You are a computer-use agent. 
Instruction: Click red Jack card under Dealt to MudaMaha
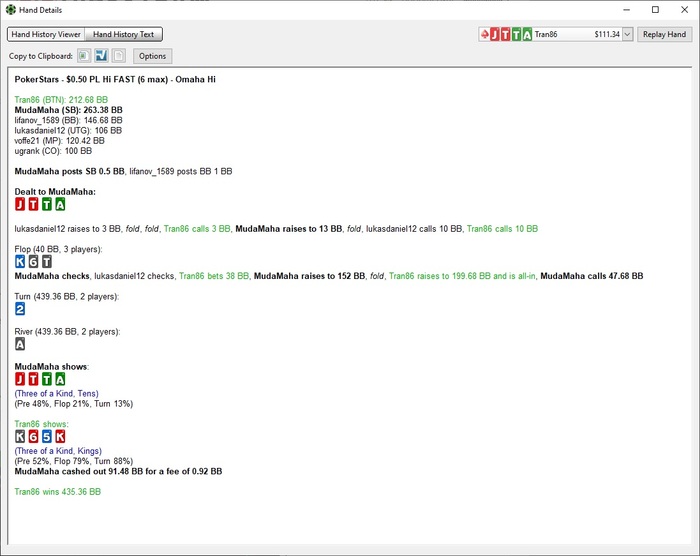coord(20,204)
